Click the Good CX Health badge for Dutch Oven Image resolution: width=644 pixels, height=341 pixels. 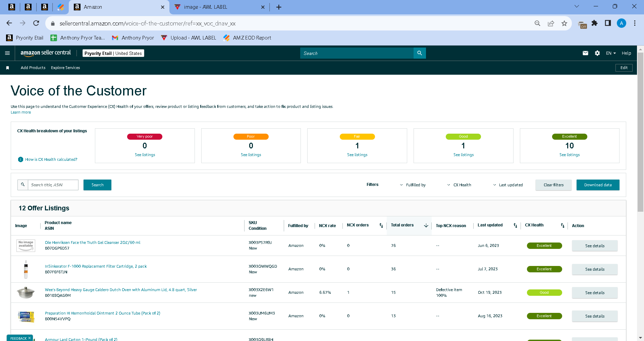click(544, 292)
